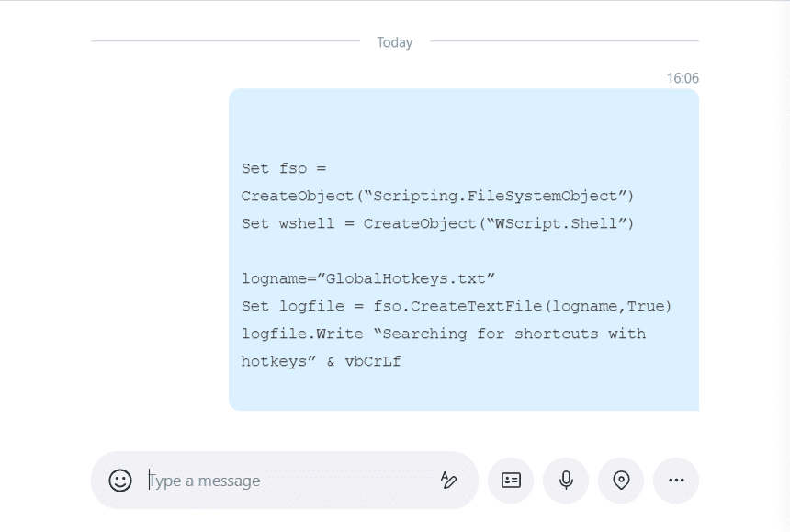The height and width of the screenshot is (532, 790).
Task: Click the location pin sharing icon
Action: 621,480
